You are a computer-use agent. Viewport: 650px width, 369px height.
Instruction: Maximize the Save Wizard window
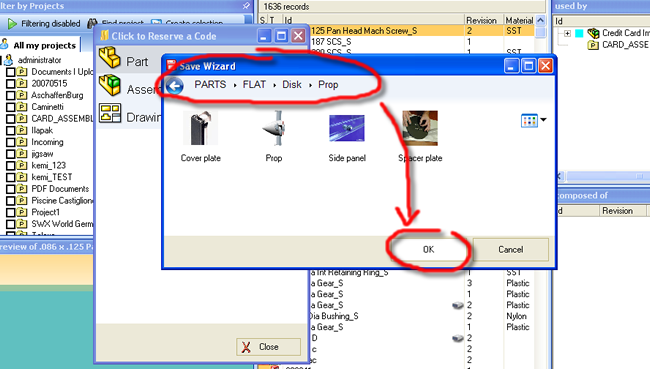point(529,66)
